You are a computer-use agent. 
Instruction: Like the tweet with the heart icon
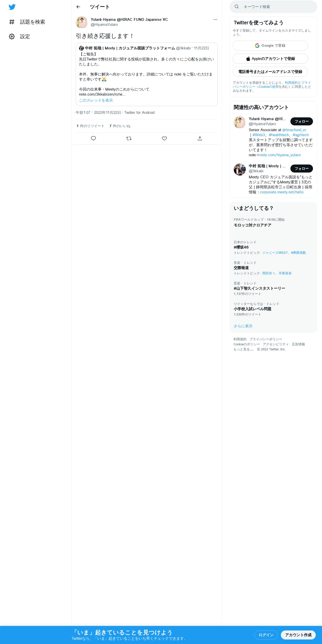point(164,138)
